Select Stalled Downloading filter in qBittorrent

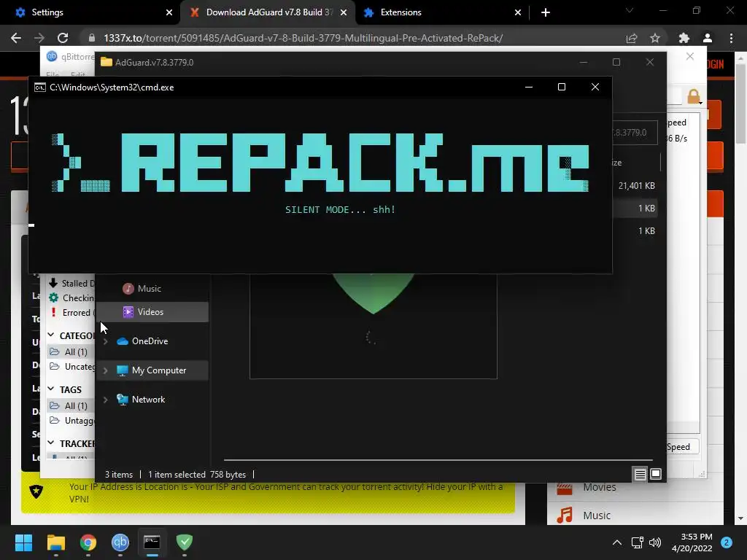(x=71, y=284)
